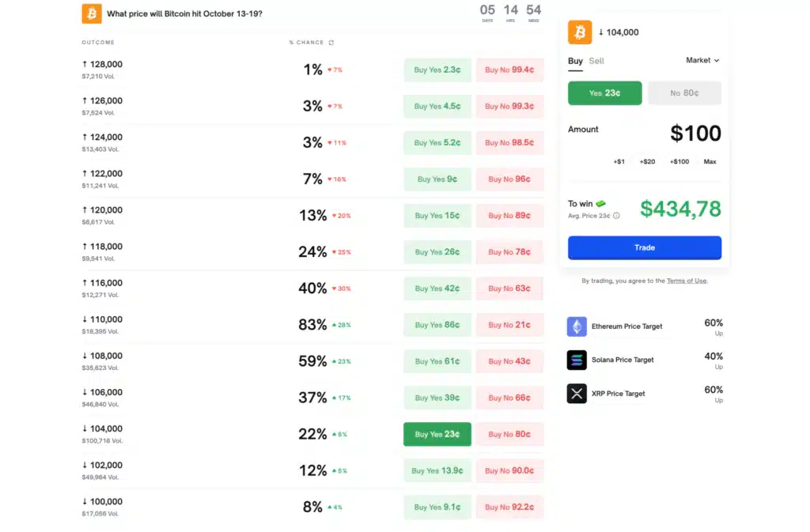Buy No at 78¢ for 118,000
This screenshot has width=810, height=532.
pos(509,251)
